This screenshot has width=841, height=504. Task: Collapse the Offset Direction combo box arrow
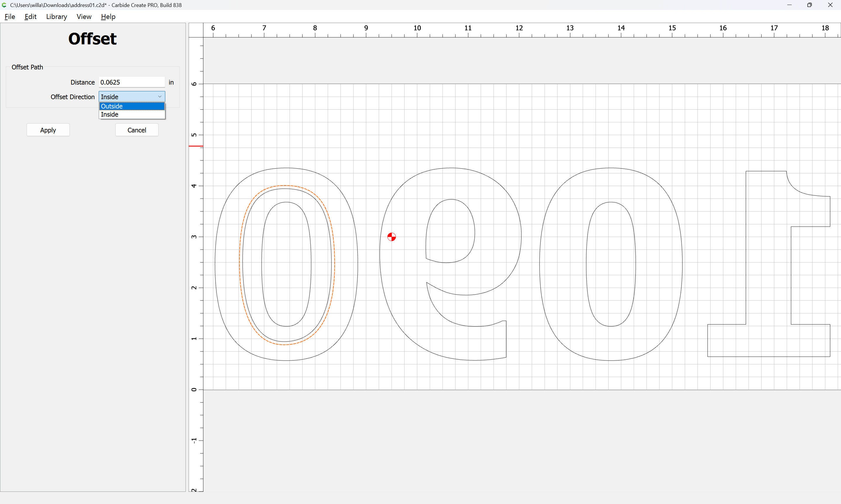pos(160,97)
